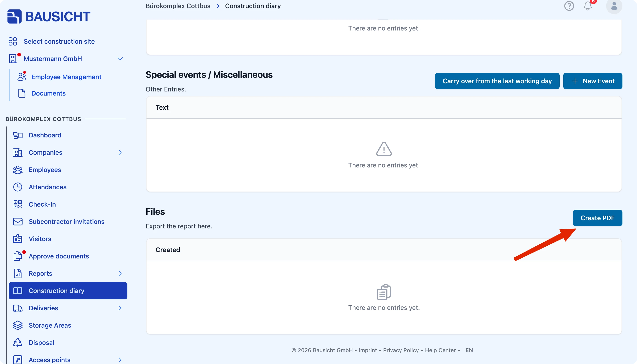Click the Created column header

[x=168, y=250]
